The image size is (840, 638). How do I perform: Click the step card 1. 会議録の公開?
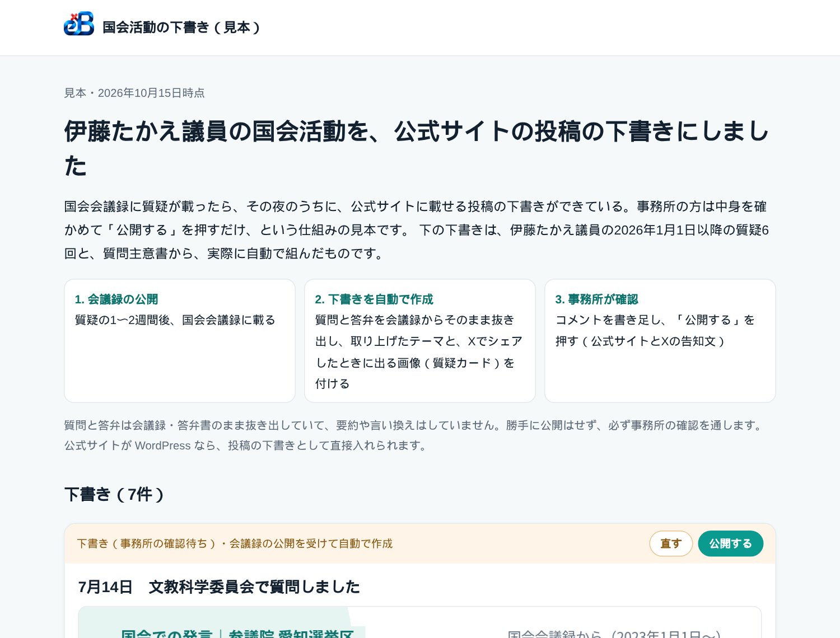tap(180, 341)
